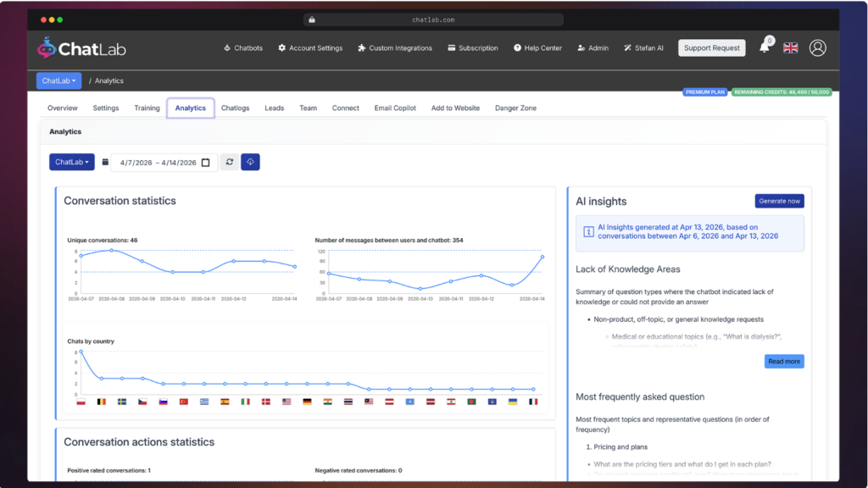Switch to the Connect tab
This screenshot has height=488, width=868.
[346, 108]
